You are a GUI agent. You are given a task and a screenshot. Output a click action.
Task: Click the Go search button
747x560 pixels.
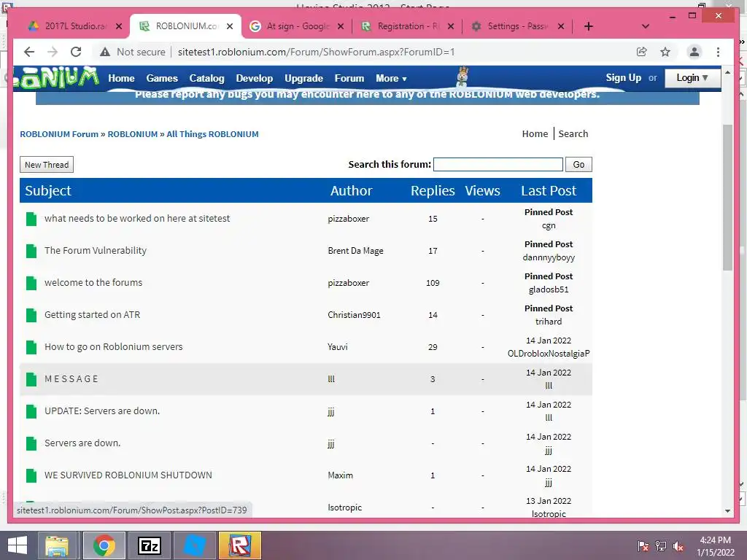(578, 165)
